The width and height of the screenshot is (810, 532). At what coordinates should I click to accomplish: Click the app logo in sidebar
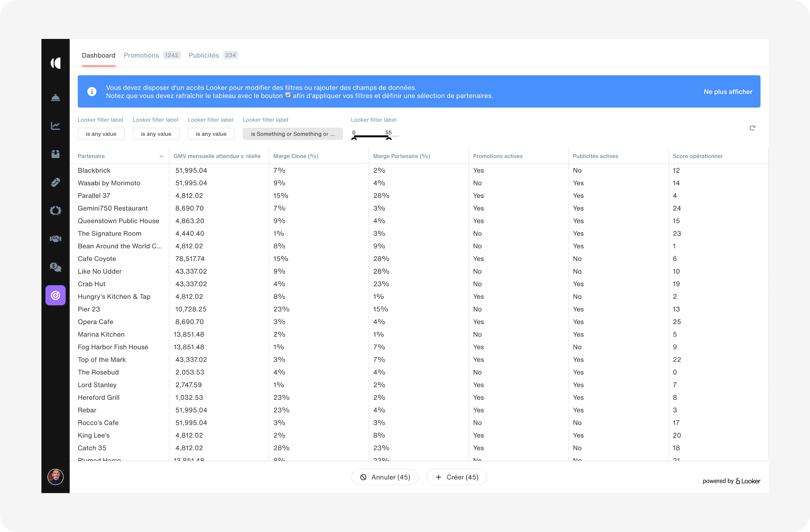(55, 63)
